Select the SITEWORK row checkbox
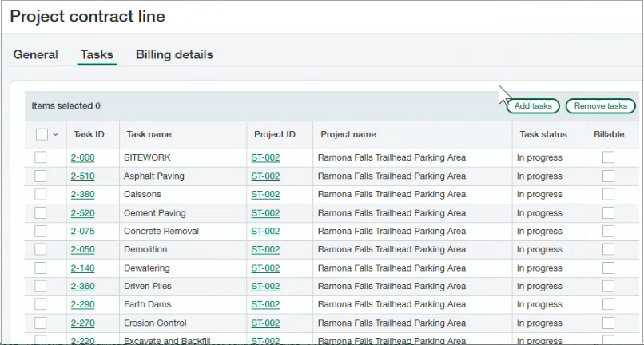The width and height of the screenshot is (644, 345). click(41, 157)
